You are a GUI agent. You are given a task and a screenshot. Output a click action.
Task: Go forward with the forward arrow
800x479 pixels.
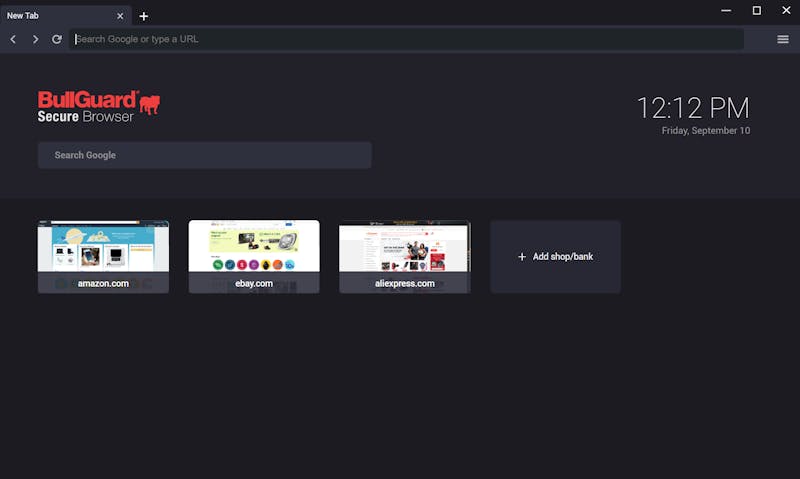tap(35, 39)
